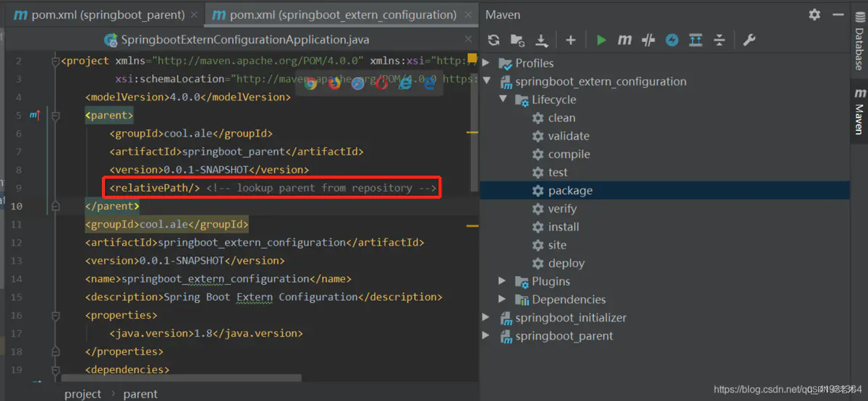This screenshot has height=401, width=868.
Task: Open pom.xml in Edge browser
Action: 430,83
